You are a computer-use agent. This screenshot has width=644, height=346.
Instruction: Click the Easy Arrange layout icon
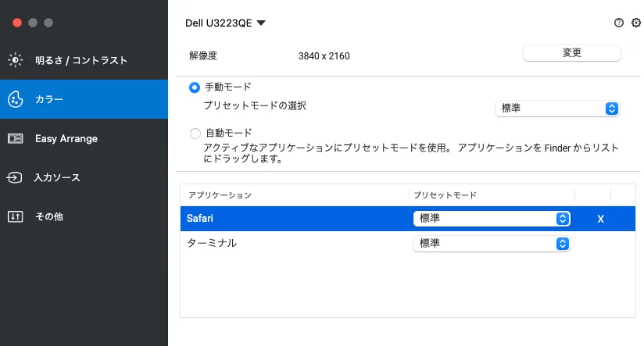click(x=16, y=139)
